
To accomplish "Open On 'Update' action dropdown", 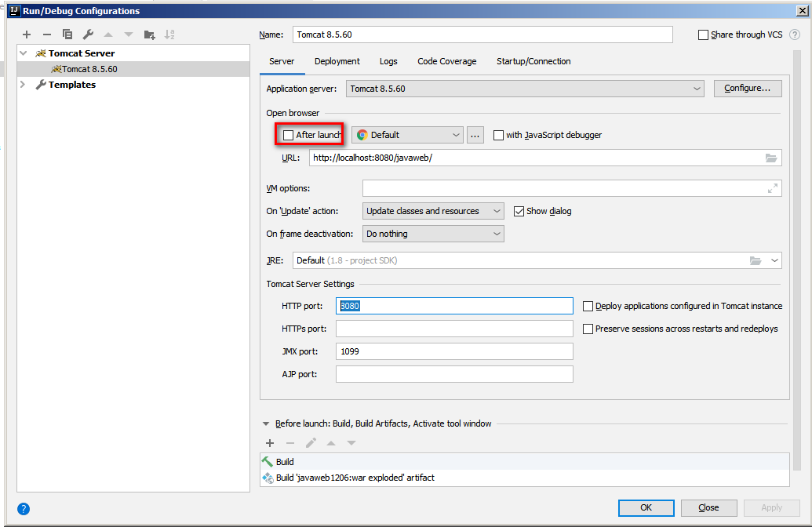I will (x=433, y=211).
